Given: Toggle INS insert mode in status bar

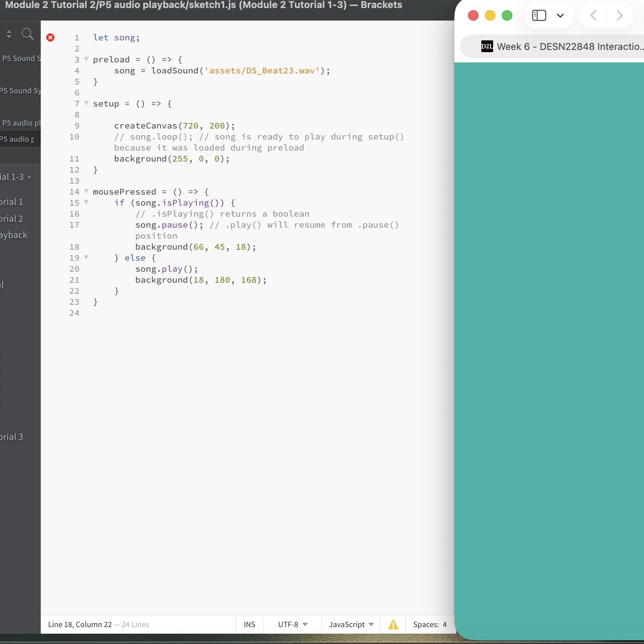Looking at the screenshot, I should pos(249,625).
